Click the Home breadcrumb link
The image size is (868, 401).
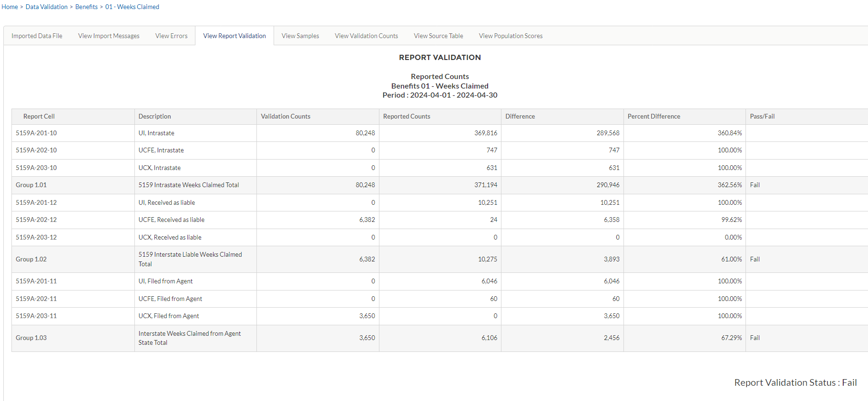pos(10,7)
